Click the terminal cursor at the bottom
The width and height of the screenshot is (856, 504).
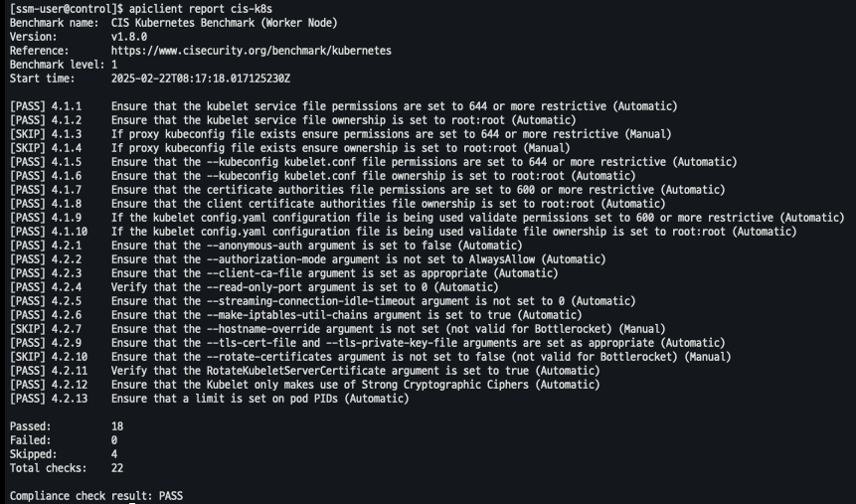132,503
